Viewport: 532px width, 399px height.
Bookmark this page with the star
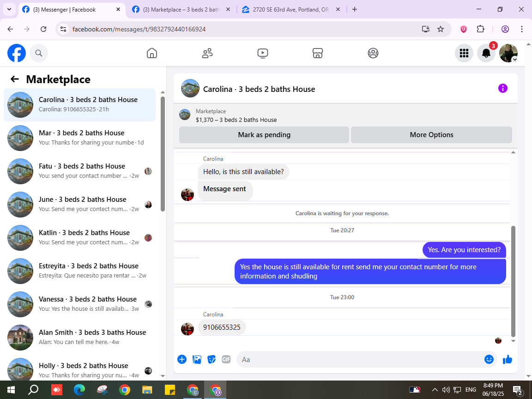tap(441, 29)
